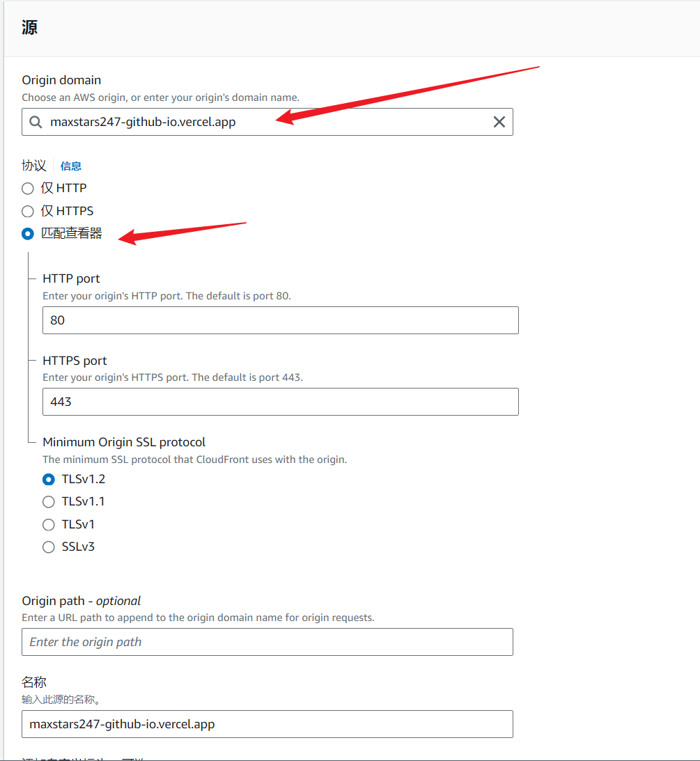Click the 协议 protocol label
Screen dimensions: 700x761
pos(34,166)
